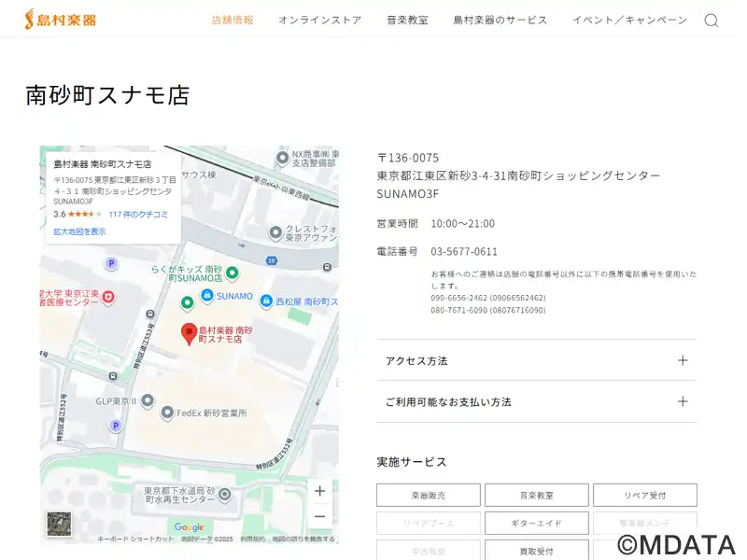This screenshot has width=747, height=560.
Task: Click the red Shimamura store map pin
Action: pos(190,334)
